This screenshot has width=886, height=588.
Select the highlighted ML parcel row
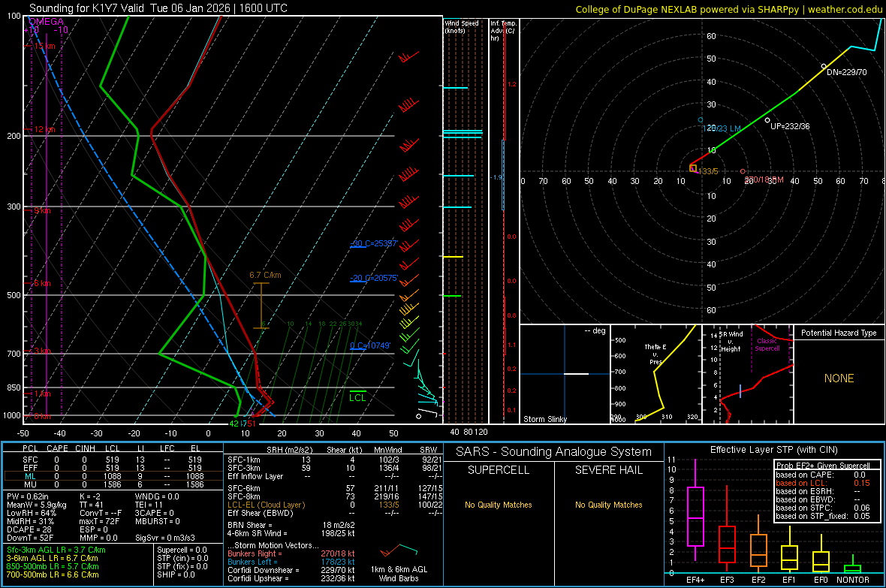tap(113, 476)
